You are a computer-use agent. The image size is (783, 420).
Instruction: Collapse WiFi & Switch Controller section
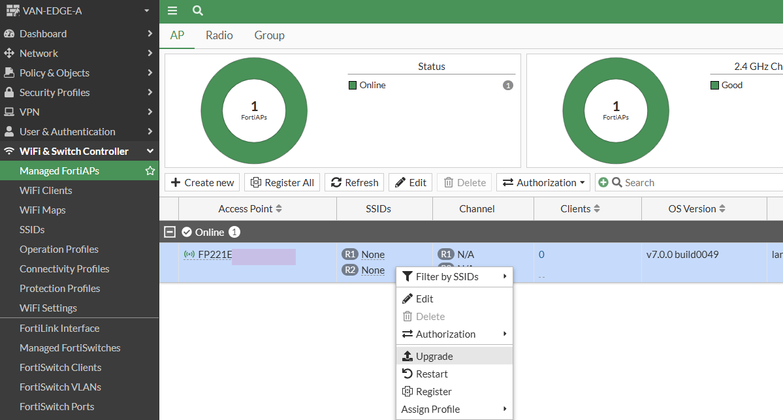click(79, 151)
